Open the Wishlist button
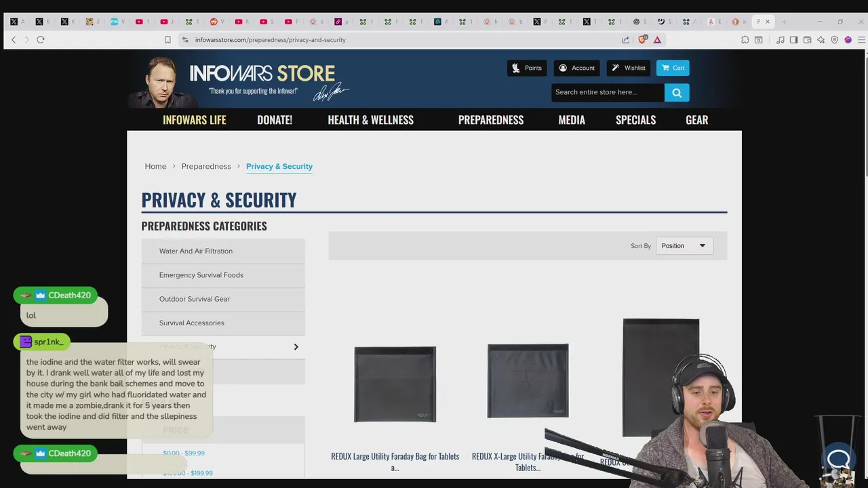 (x=629, y=68)
